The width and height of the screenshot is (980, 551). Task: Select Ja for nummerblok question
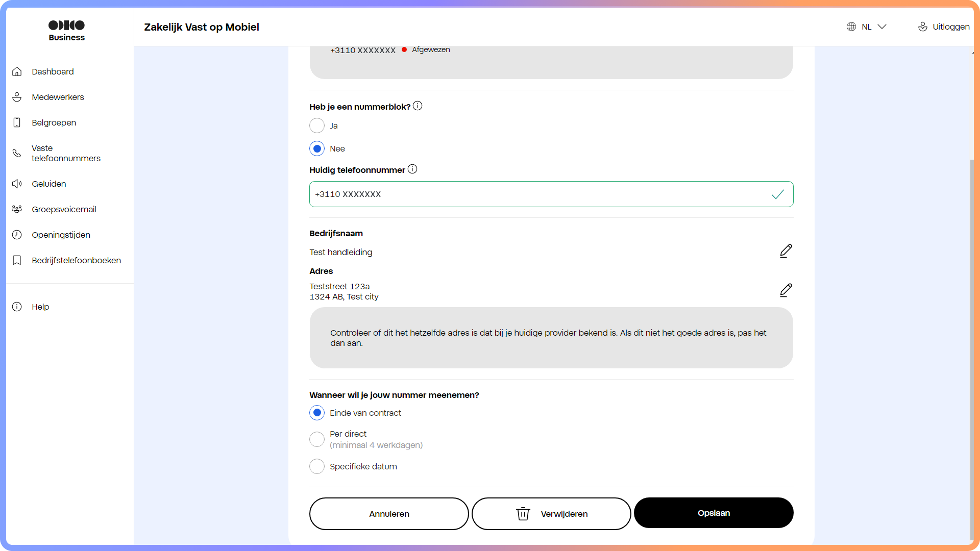tap(317, 126)
